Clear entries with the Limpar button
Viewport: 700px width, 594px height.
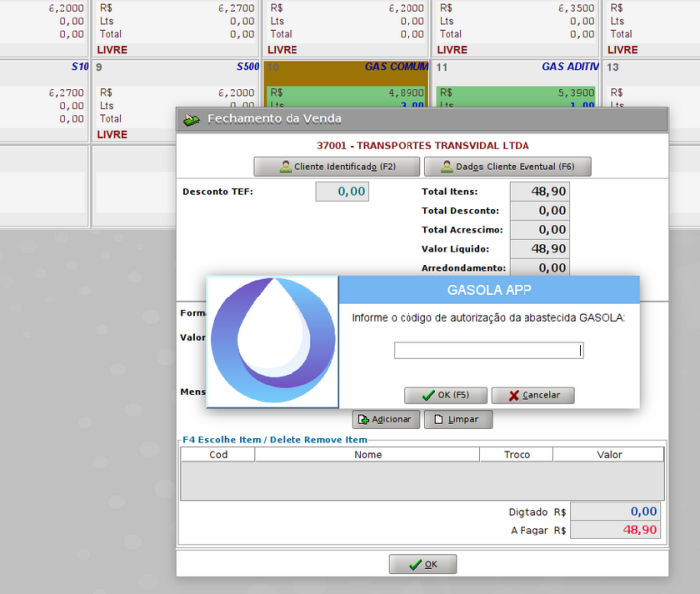point(458,419)
